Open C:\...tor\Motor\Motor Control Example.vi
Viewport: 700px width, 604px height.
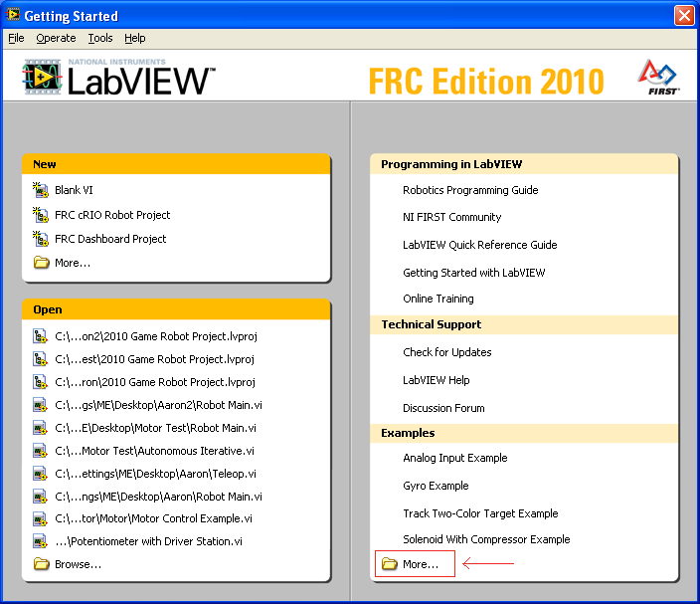point(153,518)
